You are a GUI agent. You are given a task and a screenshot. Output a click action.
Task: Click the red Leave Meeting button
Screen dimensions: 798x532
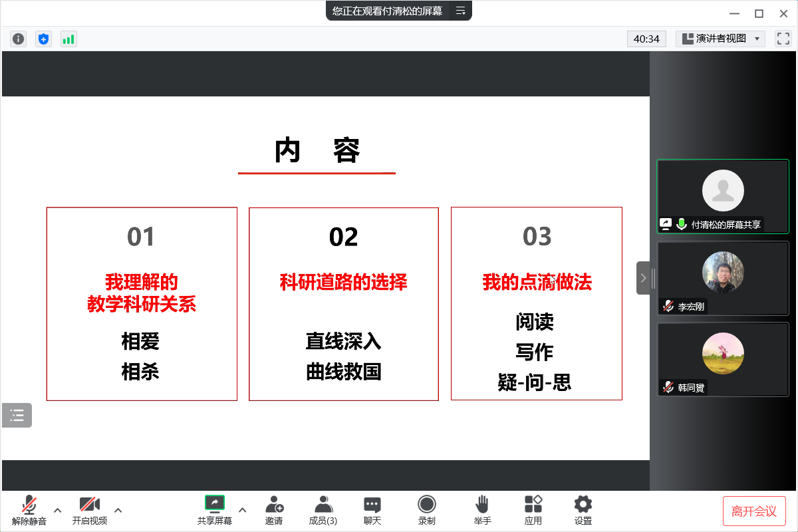754,511
